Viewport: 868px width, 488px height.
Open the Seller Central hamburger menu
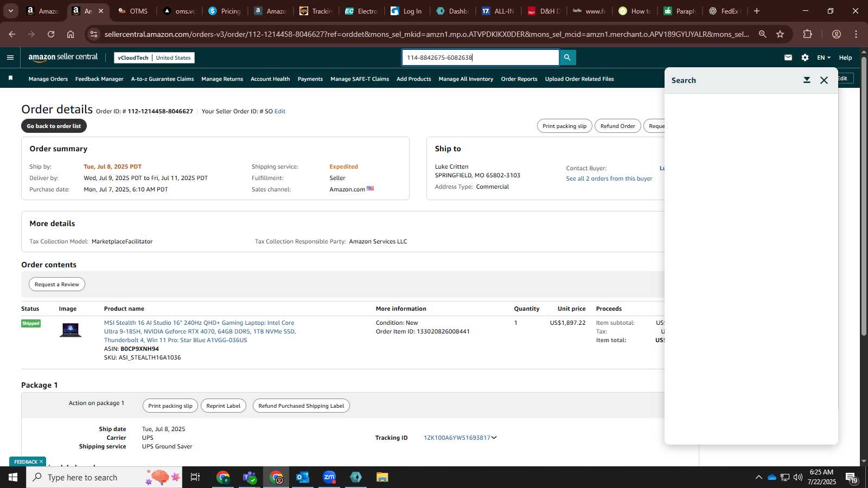10,57
